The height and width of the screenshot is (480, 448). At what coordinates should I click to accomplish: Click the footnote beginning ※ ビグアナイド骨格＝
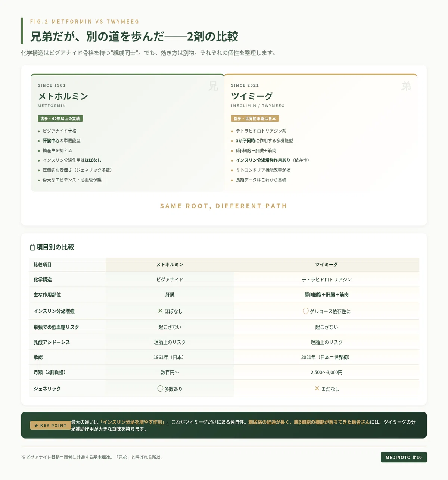coord(92,457)
